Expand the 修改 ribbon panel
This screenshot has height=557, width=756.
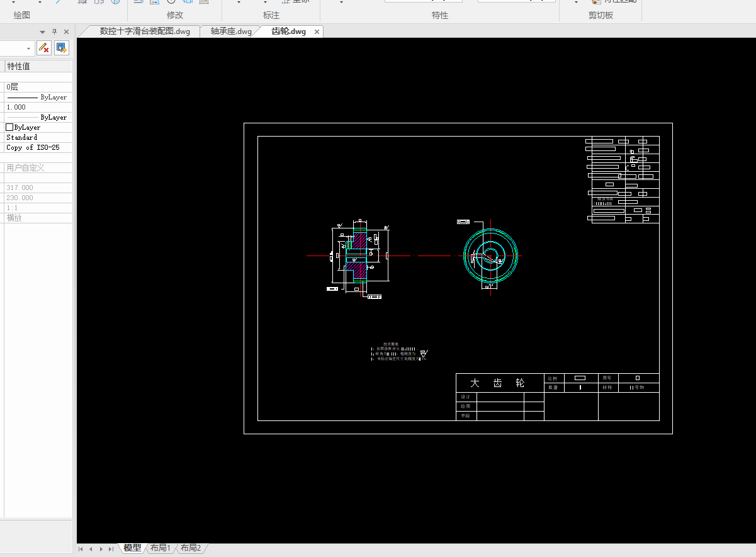click(175, 15)
